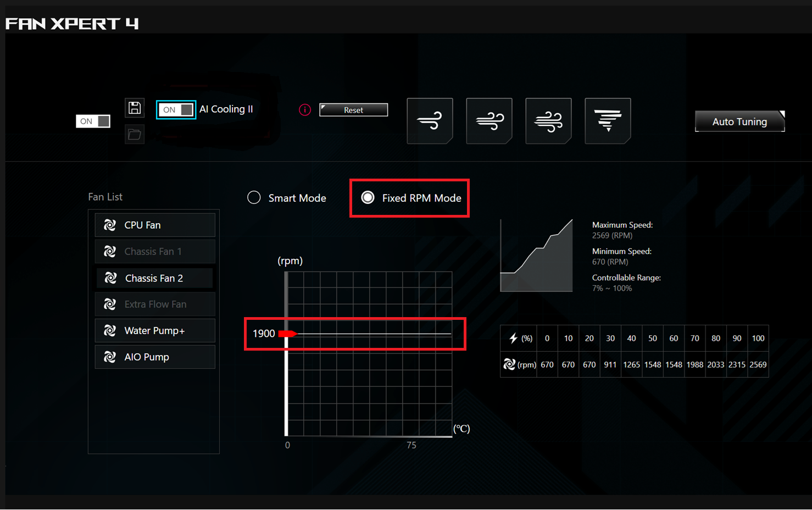Screen dimensions: 812x510
Task: Select Water Pump+ in the fan list
Action: tap(155, 330)
